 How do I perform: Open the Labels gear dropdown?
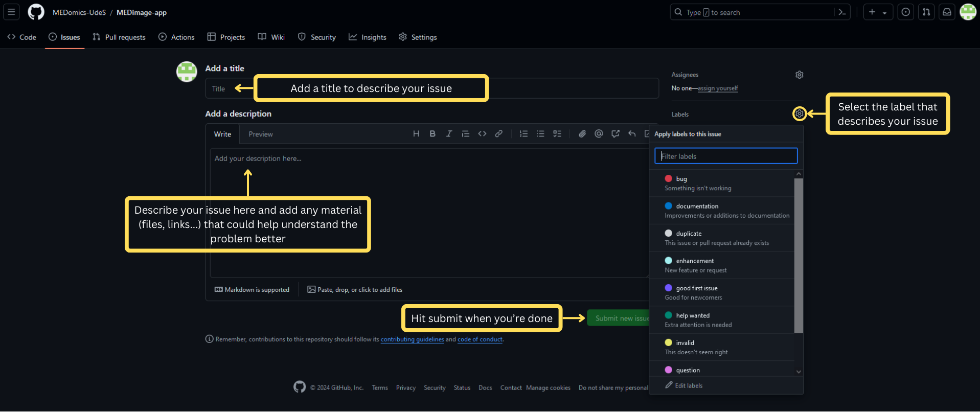pos(799,114)
